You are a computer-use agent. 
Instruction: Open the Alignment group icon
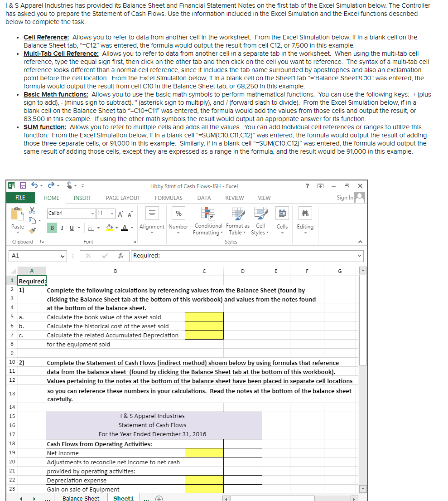point(152,213)
